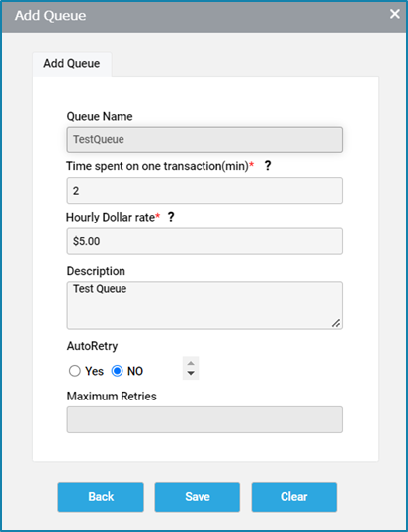Click the Description box resize handle
The height and width of the screenshot is (532, 408).
336,323
